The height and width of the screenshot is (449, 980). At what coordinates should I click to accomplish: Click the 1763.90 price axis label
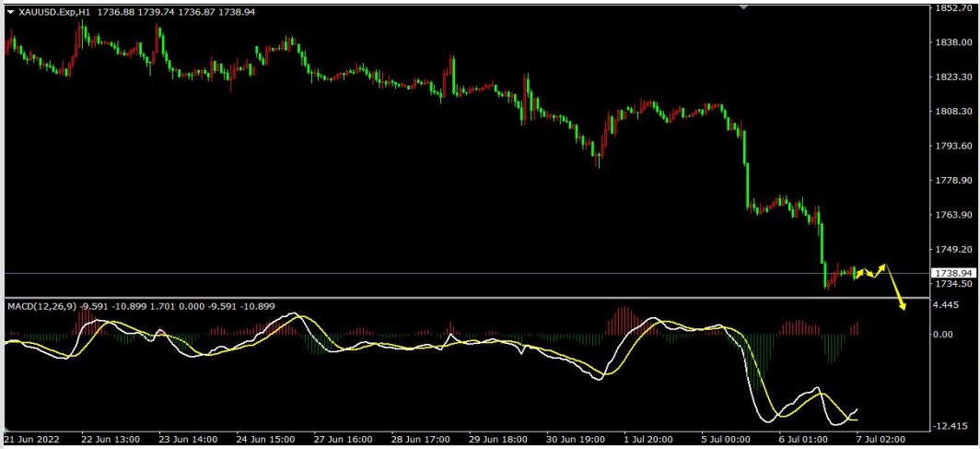pos(953,215)
